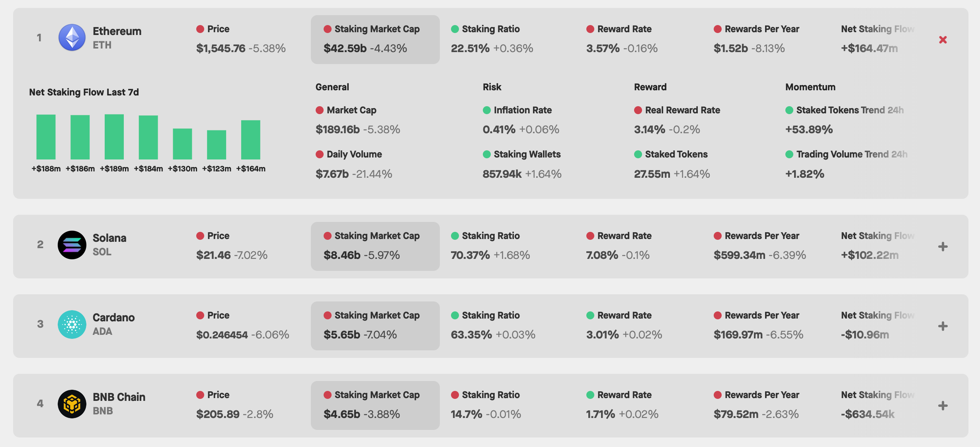The height and width of the screenshot is (447, 980).
Task: Click BNB Chain's Staking Market Cap box
Action: tap(375, 405)
